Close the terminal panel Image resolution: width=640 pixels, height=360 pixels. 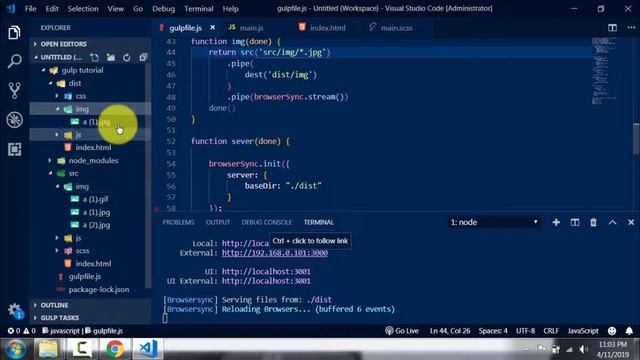(631, 222)
